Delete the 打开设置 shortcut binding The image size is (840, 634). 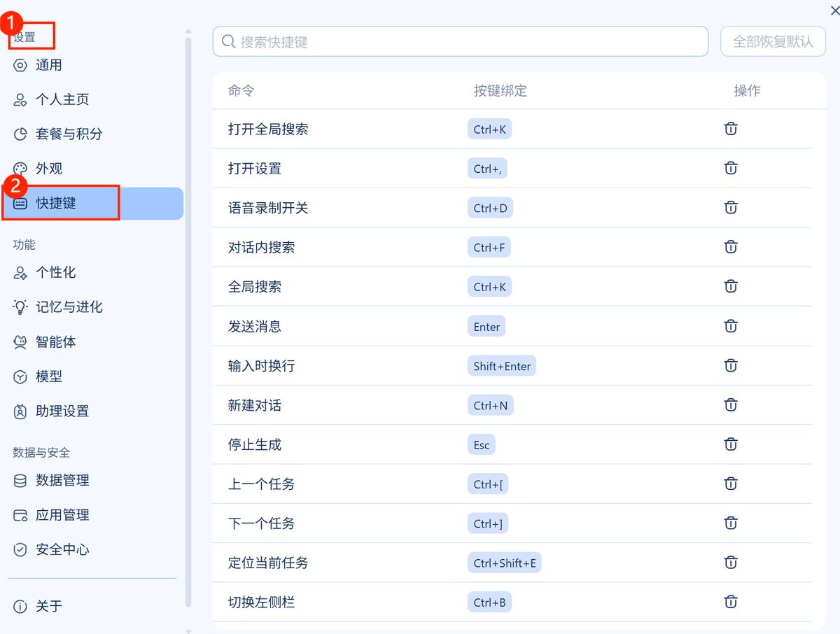[731, 168]
